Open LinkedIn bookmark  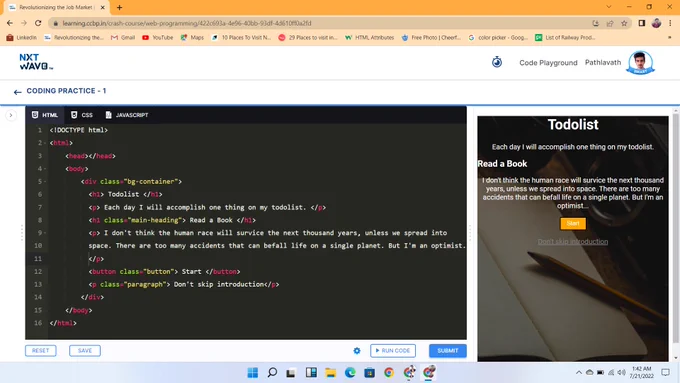tap(21, 38)
